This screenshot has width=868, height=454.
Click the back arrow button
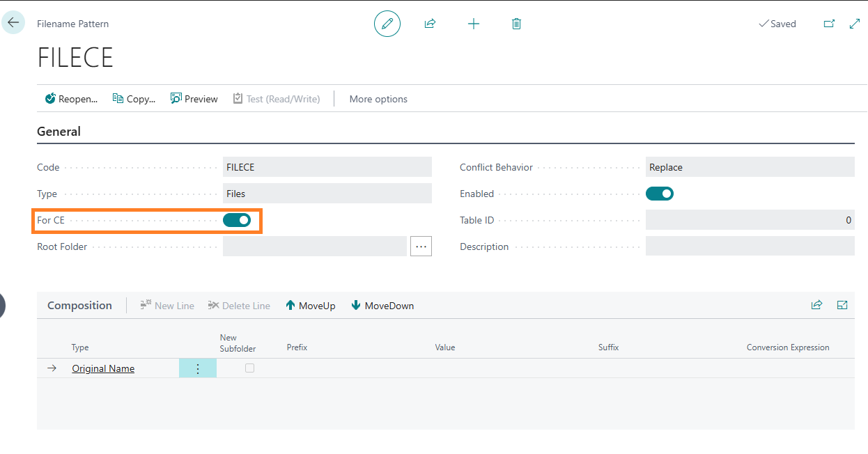tap(13, 23)
